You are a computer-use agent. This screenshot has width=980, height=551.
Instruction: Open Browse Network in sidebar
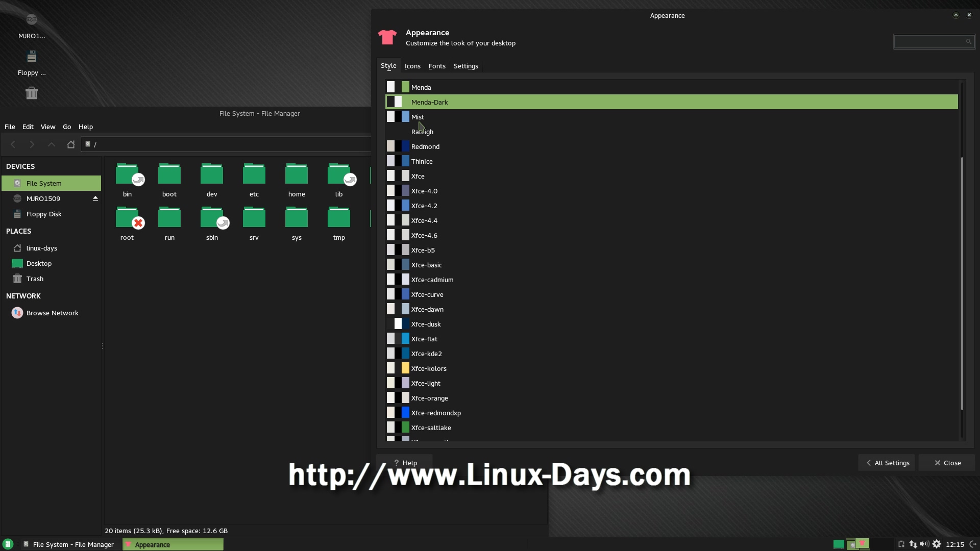pyautogui.click(x=51, y=313)
